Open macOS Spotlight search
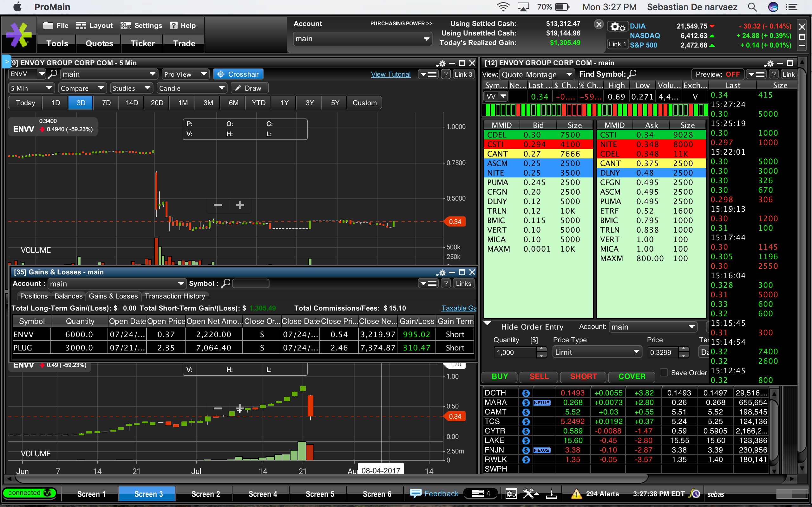 pos(752,7)
